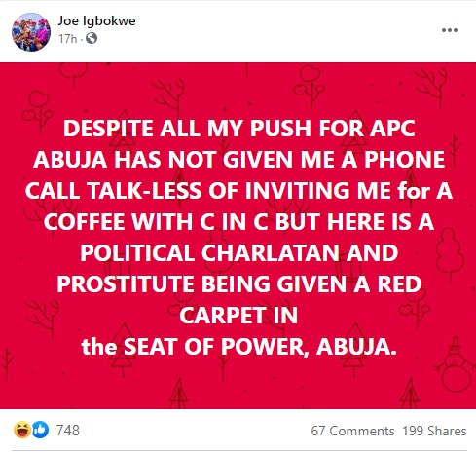Click the "PROSTITUTE BEING GIVEN A RED" line

[239, 284]
